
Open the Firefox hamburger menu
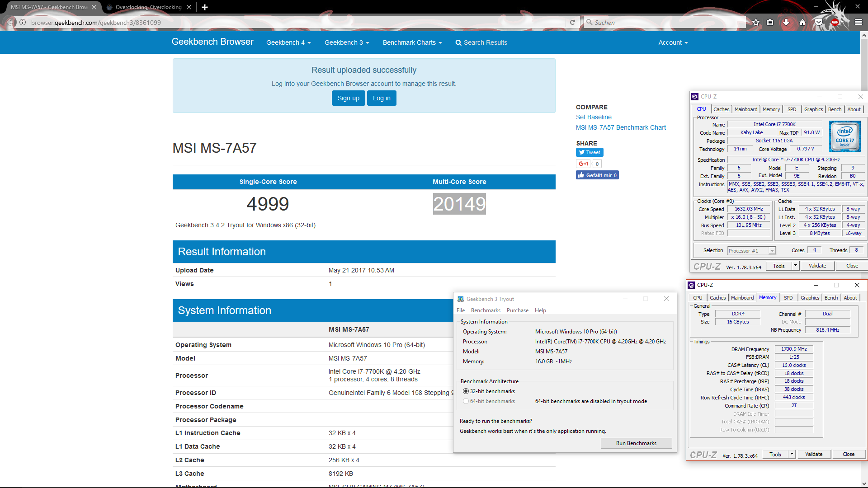pyautogui.click(x=859, y=22)
